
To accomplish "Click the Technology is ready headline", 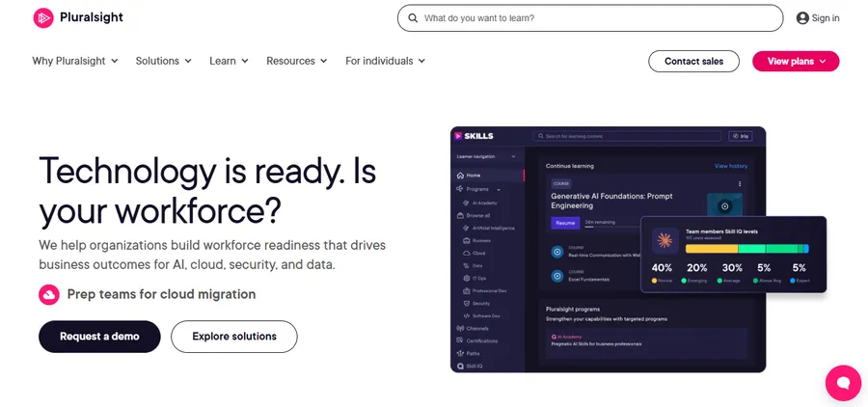I will click(207, 191).
